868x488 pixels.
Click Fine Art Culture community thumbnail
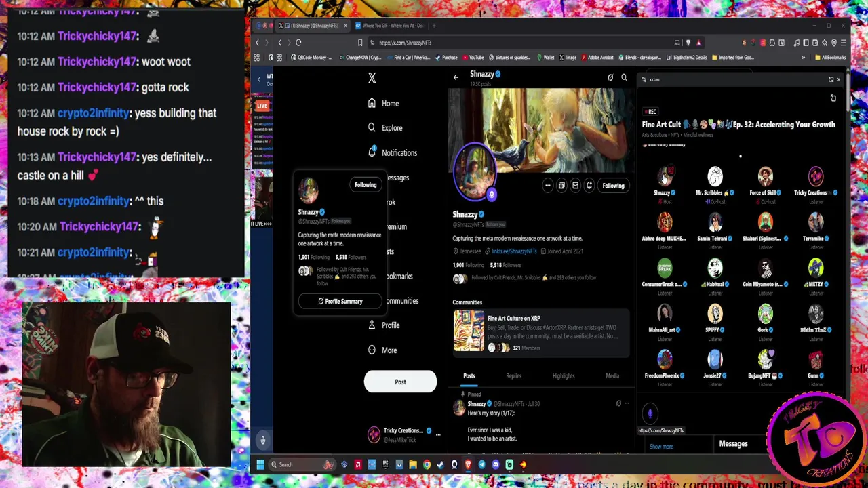[469, 331]
